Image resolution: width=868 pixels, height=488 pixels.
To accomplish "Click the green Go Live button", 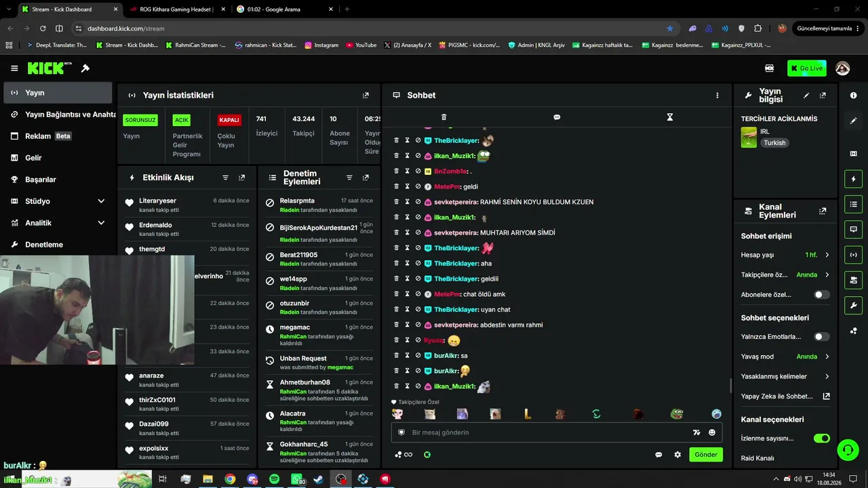I will pos(807,68).
